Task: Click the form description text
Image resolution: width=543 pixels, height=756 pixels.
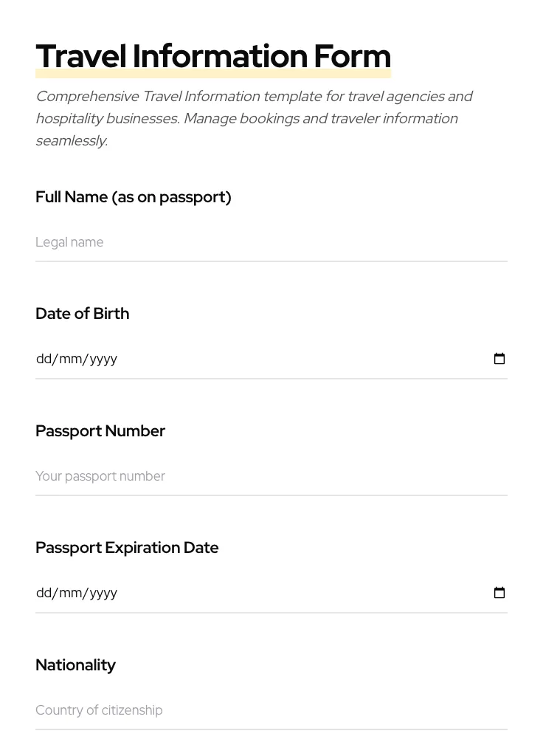Action: pyautogui.click(x=255, y=118)
